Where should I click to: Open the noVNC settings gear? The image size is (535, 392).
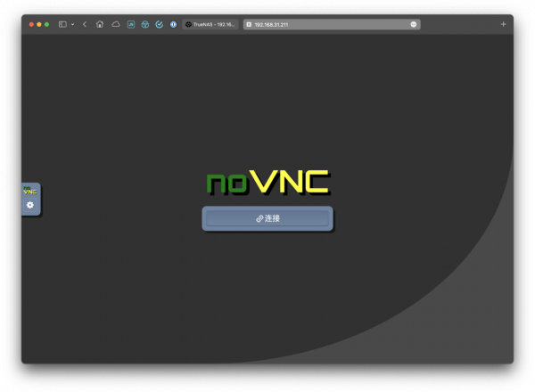[30, 205]
